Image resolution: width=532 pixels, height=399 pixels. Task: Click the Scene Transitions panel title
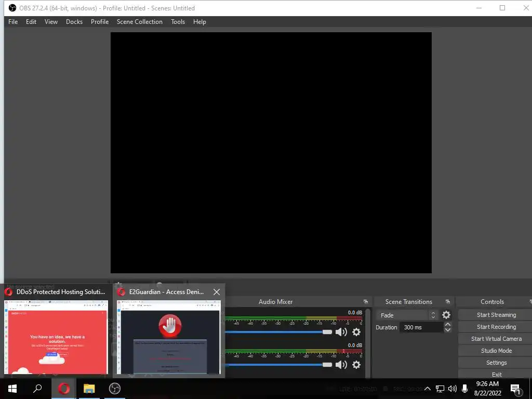(408, 302)
